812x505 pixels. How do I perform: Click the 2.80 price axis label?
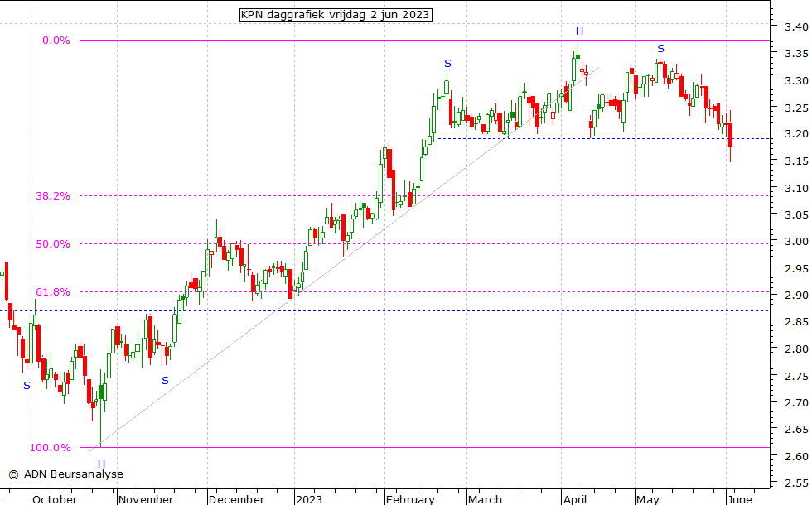click(x=796, y=349)
